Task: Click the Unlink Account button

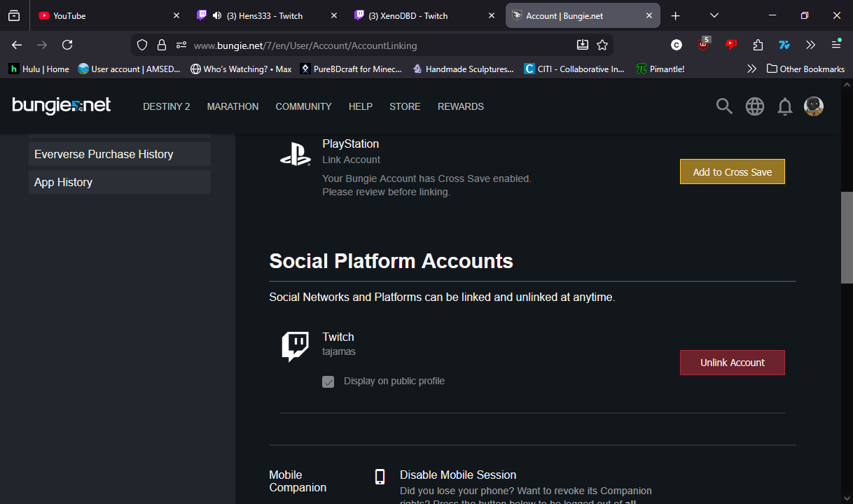Action: click(732, 363)
